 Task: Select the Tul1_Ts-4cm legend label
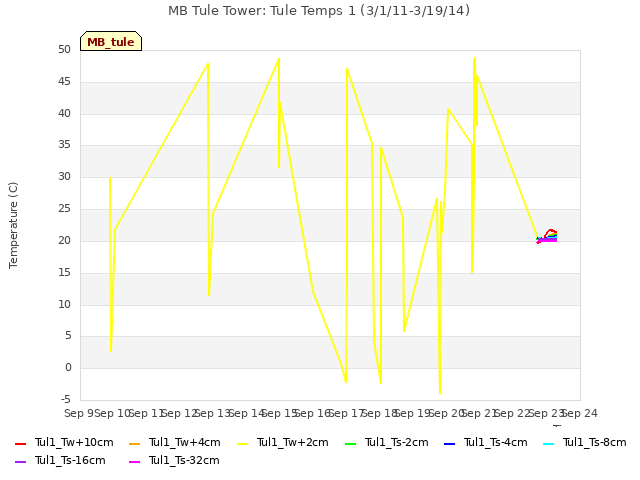click(x=496, y=442)
